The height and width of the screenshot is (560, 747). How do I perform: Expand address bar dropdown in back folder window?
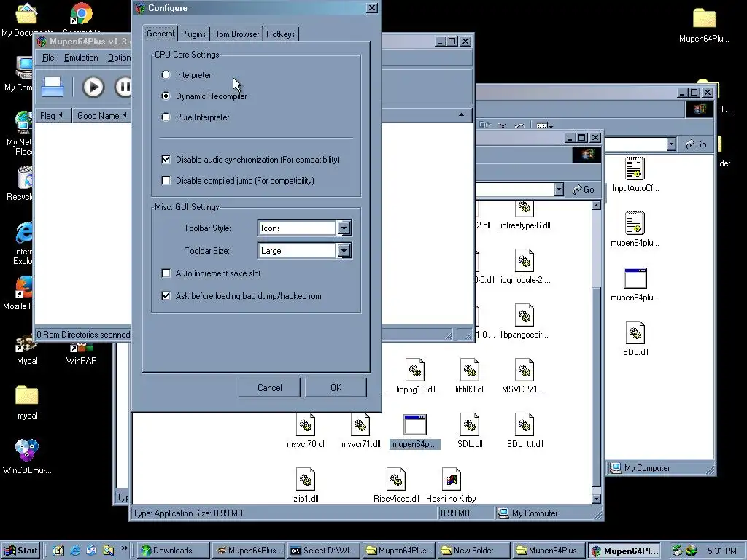pos(671,144)
